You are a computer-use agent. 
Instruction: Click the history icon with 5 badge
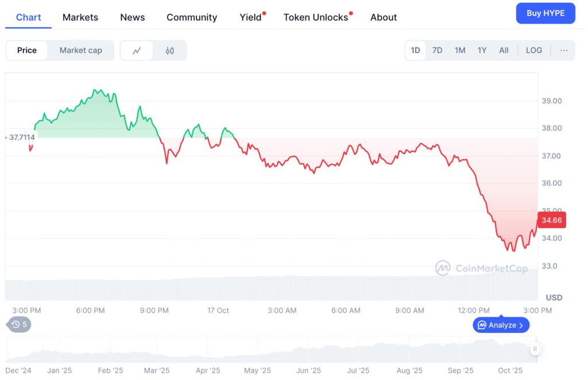pos(19,325)
